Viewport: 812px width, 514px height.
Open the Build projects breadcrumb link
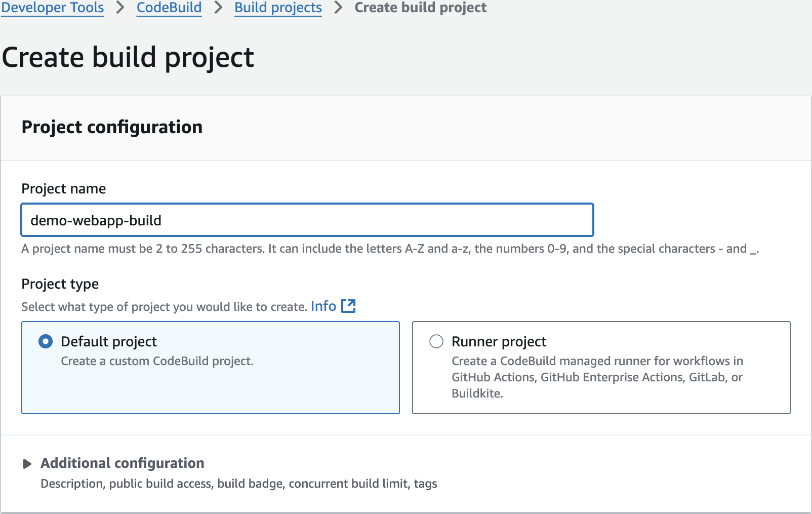click(x=278, y=8)
